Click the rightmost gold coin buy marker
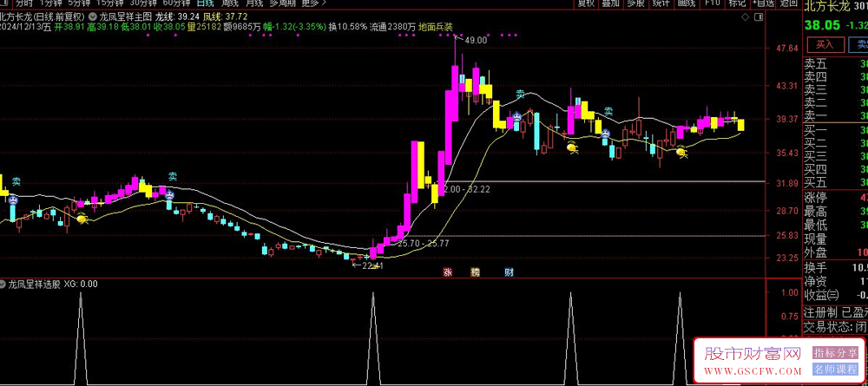 [681, 150]
